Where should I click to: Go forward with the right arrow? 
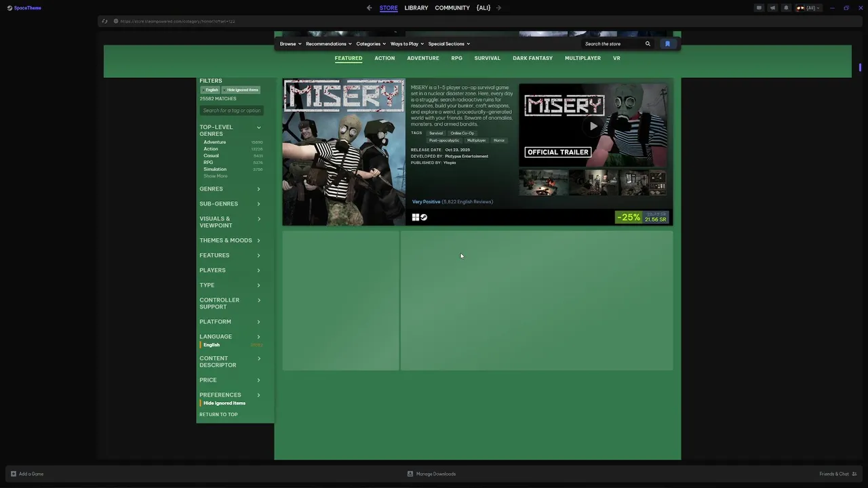(x=498, y=8)
